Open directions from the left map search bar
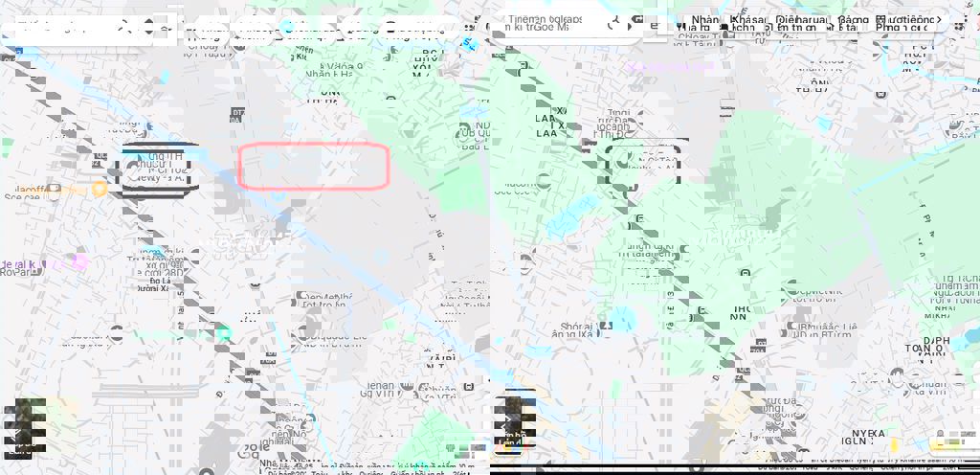The image size is (980, 475). [148, 27]
